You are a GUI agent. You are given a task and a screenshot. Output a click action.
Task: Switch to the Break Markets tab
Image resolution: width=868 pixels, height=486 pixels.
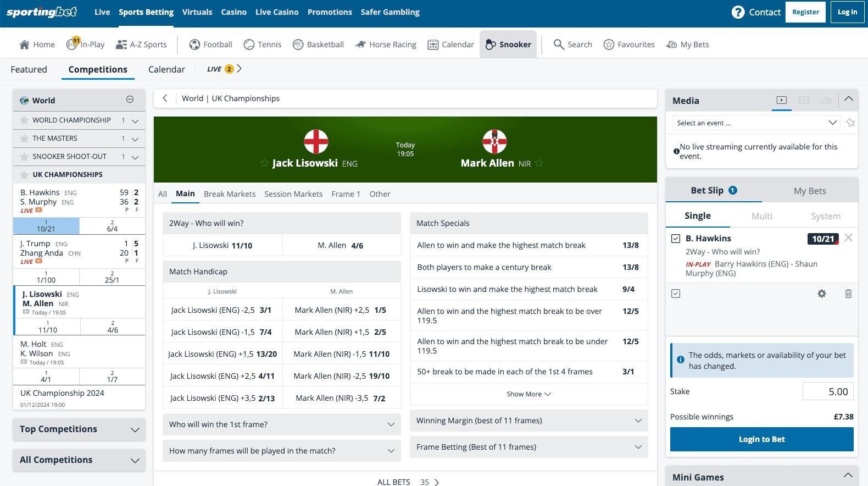(230, 194)
